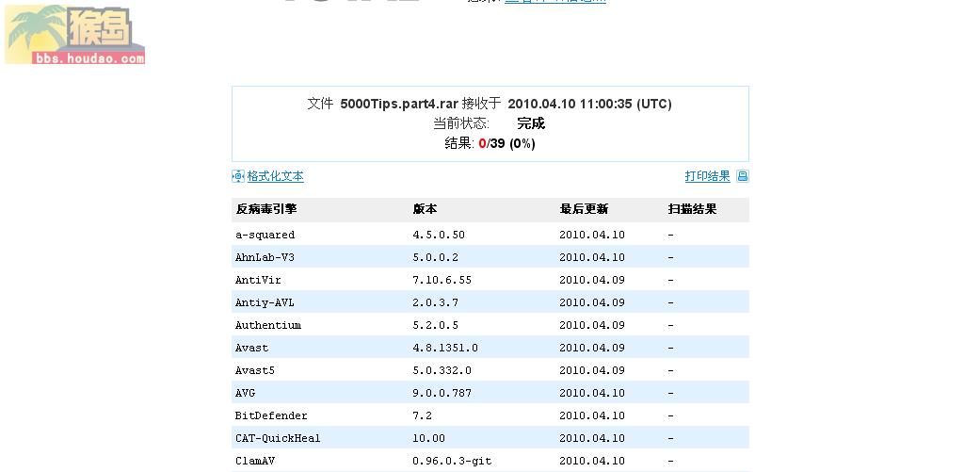Select the AntiVir engine name
The image size is (980, 472).
(x=258, y=280)
